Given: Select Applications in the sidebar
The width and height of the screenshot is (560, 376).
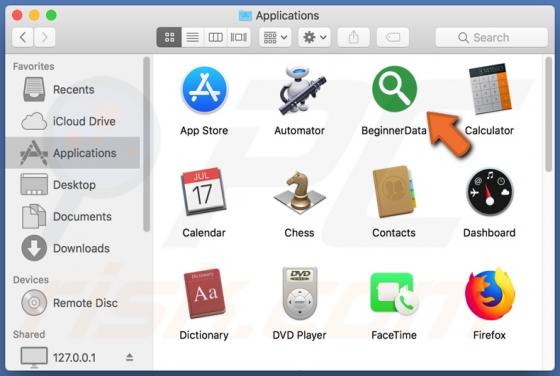Looking at the screenshot, I should click(x=72, y=153).
